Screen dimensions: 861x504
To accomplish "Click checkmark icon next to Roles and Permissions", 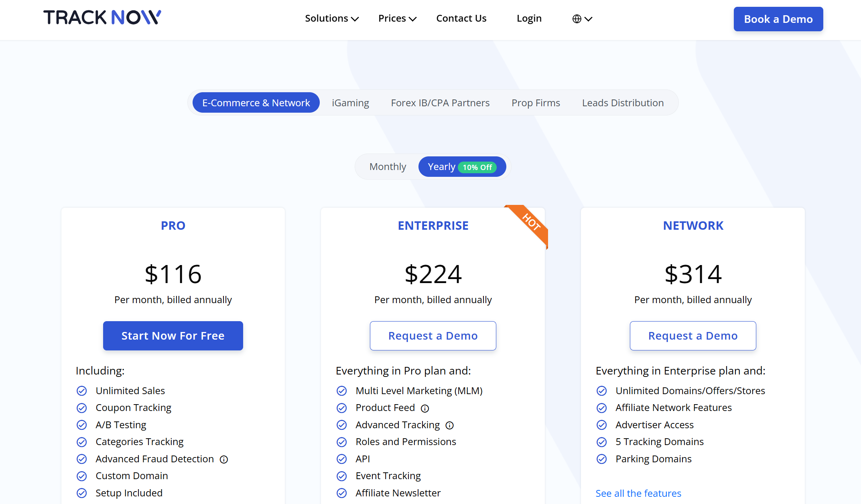I will coord(341,442).
